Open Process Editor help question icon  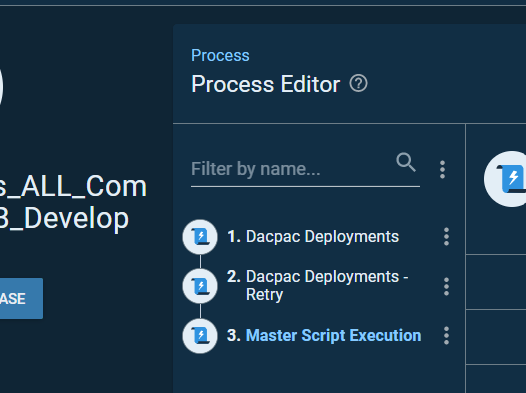click(x=358, y=83)
